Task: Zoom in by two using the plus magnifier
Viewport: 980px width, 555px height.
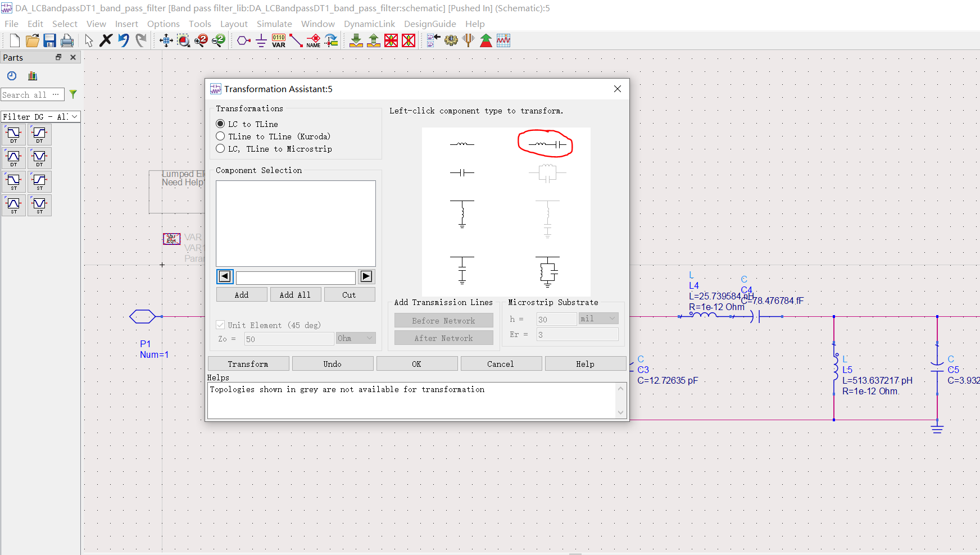Action: tap(201, 40)
